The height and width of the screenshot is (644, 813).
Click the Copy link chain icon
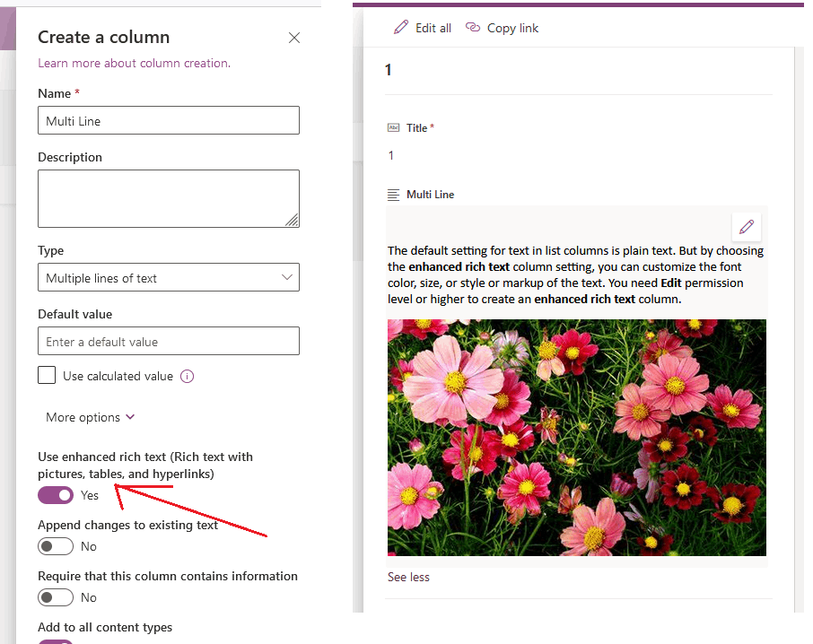point(472,27)
